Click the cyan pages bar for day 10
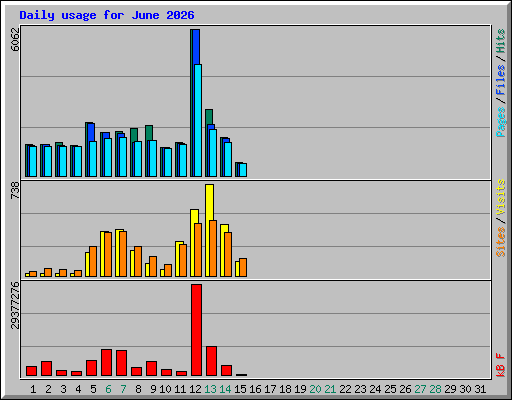This screenshot has width=512, height=400. tap(168, 162)
